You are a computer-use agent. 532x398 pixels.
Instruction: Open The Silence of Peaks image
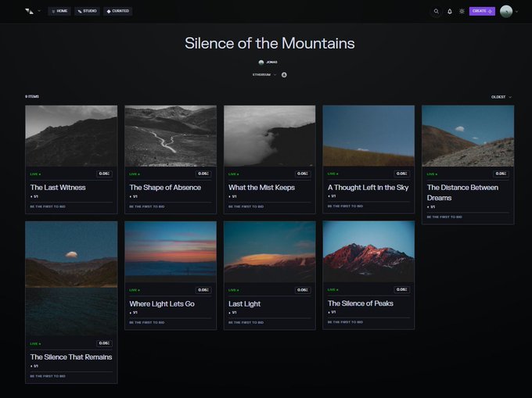[x=368, y=252]
